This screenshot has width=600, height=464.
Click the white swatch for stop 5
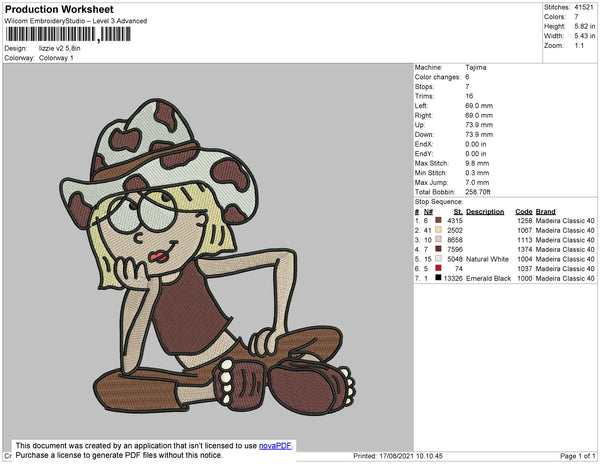pyautogui.click(x=439, y=259)
